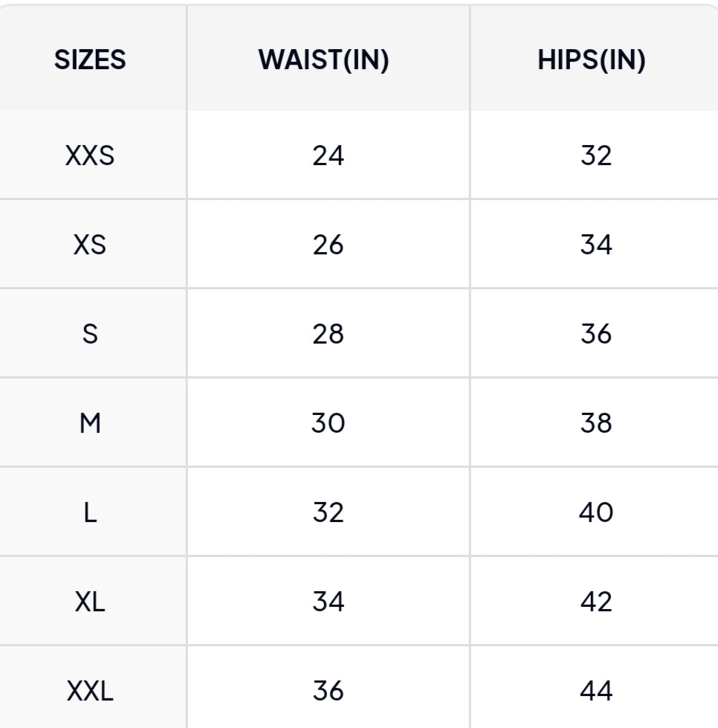718x728 pixels.
Task: Click the HIPS(IN) column header
Action: 592,60
